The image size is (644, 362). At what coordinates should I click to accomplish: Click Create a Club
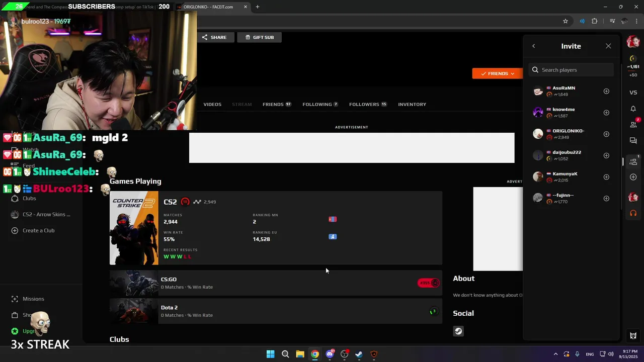(x=38, y=230)
